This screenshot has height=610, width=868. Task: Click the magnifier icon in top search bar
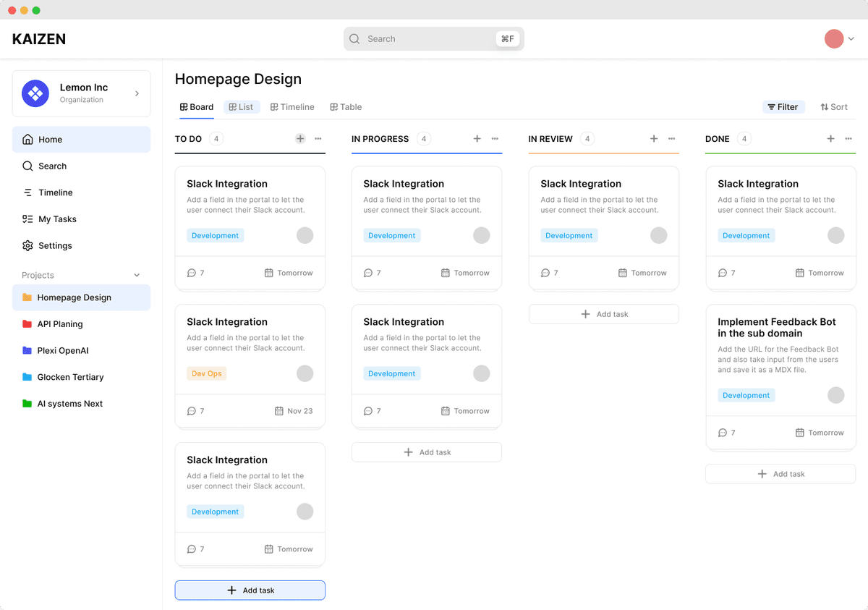[x=354, y=39]
